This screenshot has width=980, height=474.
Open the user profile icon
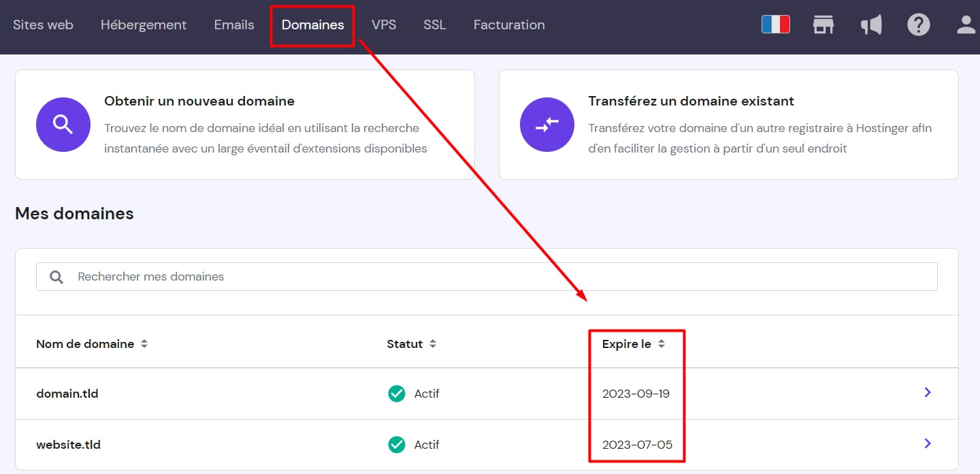(966, 25)
